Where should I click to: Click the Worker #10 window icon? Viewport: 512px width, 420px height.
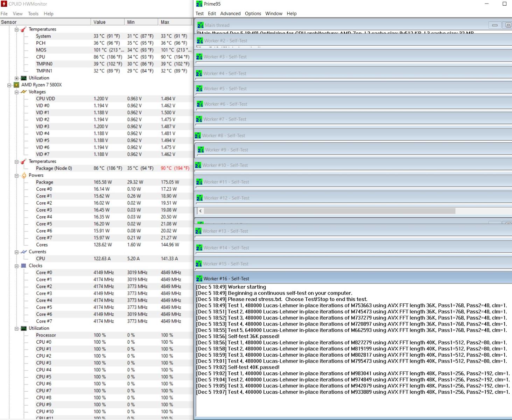[x=198, y=165]
